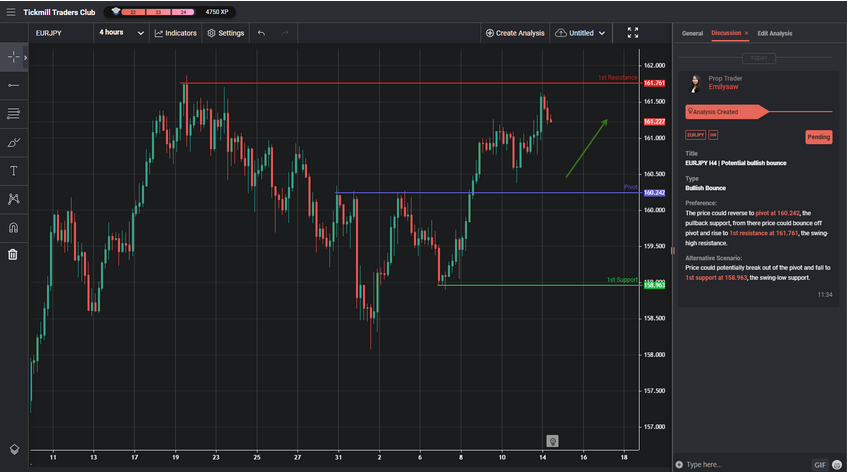Open the Untitled layout dropdown
Viewport: 847px width, 472px height.
580,33
